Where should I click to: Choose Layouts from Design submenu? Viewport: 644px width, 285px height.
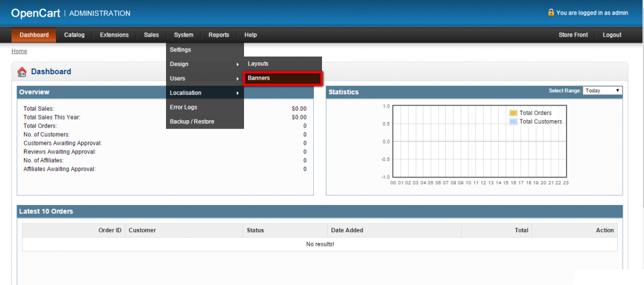[282, 64]
